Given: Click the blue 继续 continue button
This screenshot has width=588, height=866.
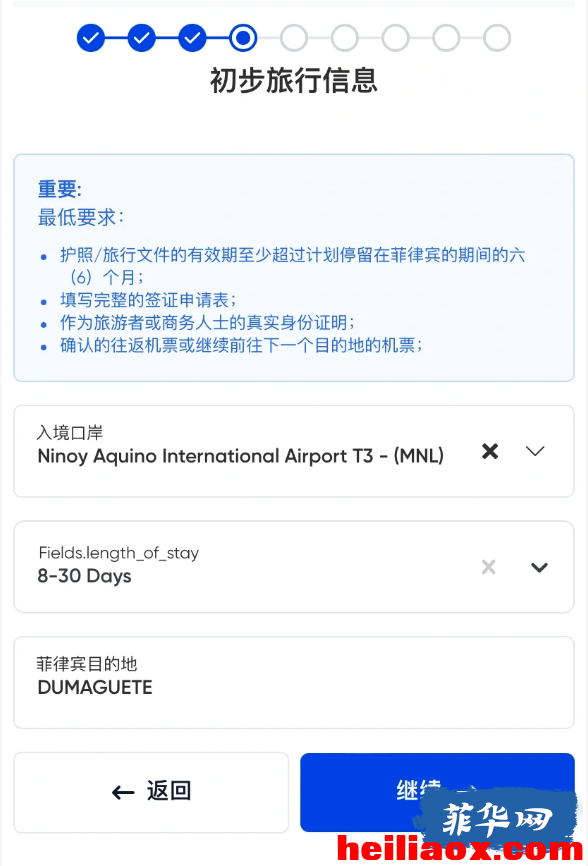Looking at the screenshot, I should pos(437,792).
